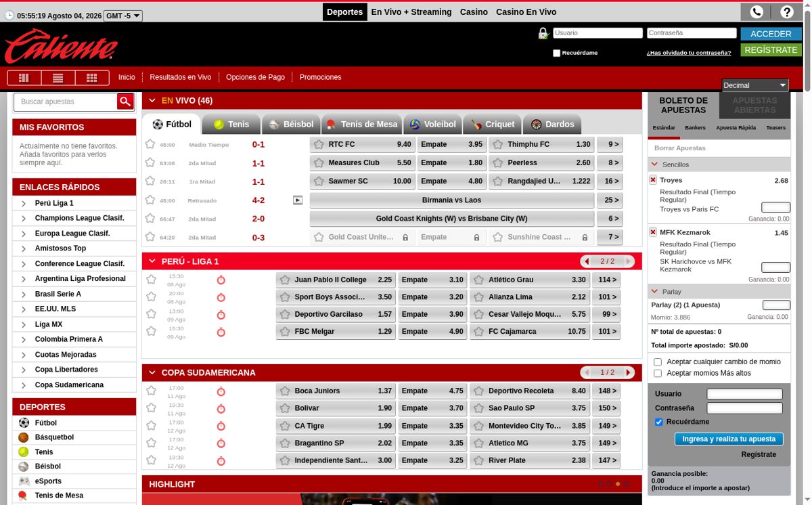The width and height of the screenshot is (812, 505).
Task: Click the Troyes stake input box
Action: [775, 208]
